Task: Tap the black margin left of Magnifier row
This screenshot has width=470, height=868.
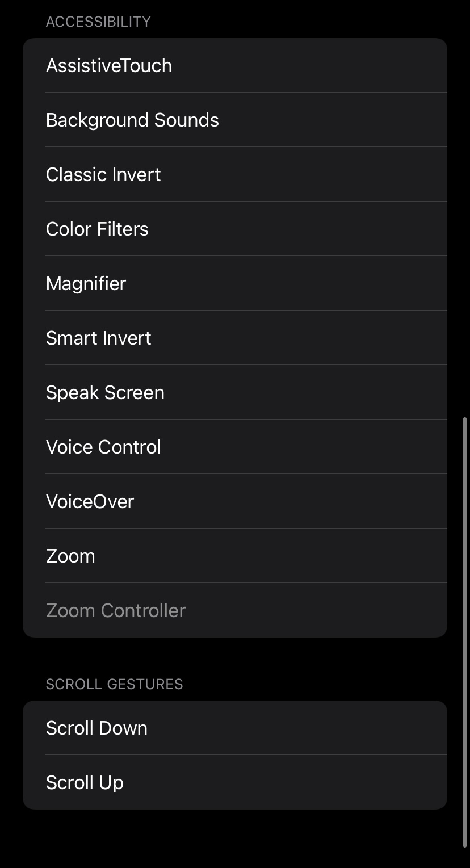Action: 11,283
